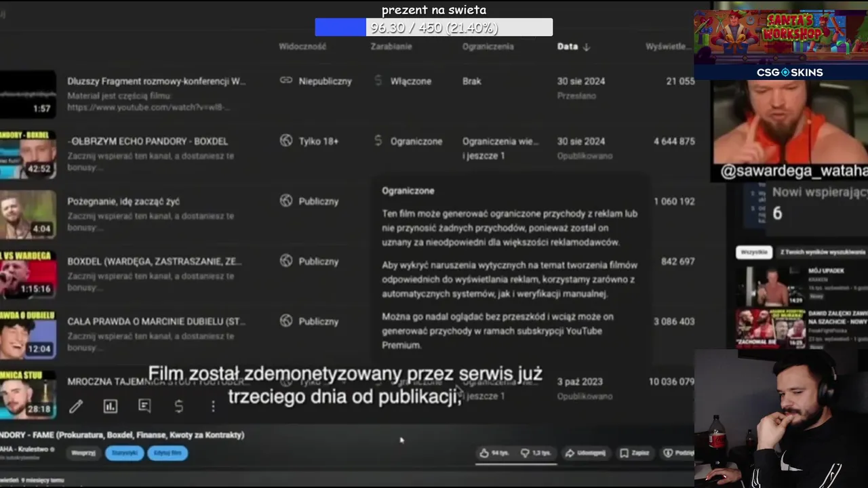Dislike the video with 1,3 tys. thumbs down
The image size is (868, 488).
pos(536,453)
